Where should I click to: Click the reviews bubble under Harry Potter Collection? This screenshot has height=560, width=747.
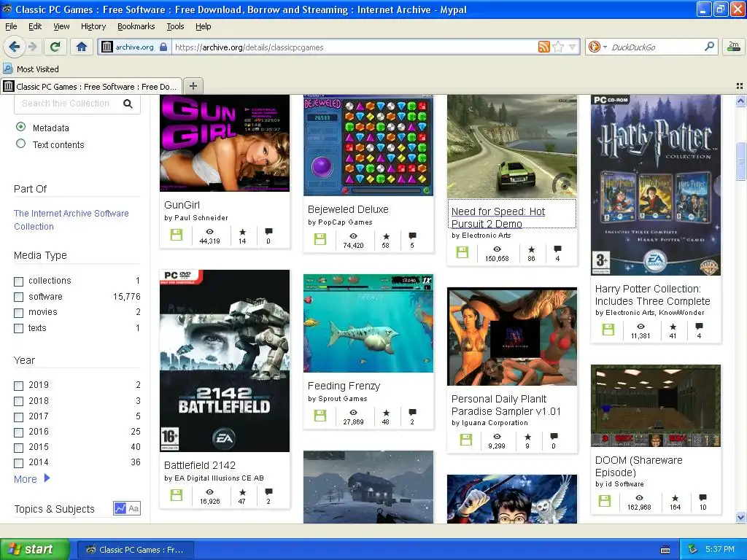(699, 326)
